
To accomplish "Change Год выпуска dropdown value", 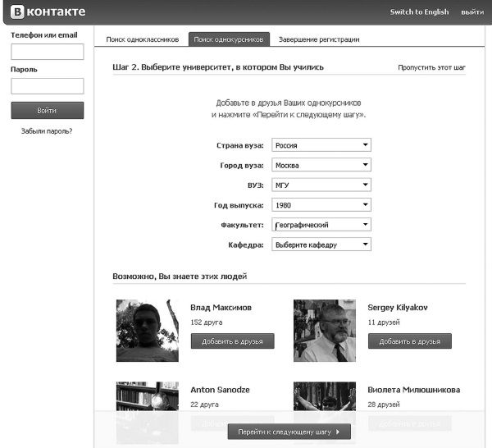I will click(x=321, y=204).
